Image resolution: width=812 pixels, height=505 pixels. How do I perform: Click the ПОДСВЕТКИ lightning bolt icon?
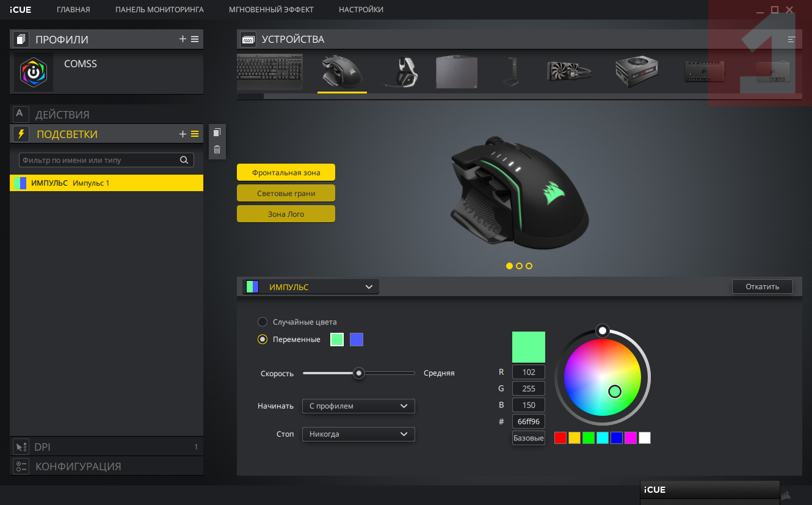tap(21, 134)
